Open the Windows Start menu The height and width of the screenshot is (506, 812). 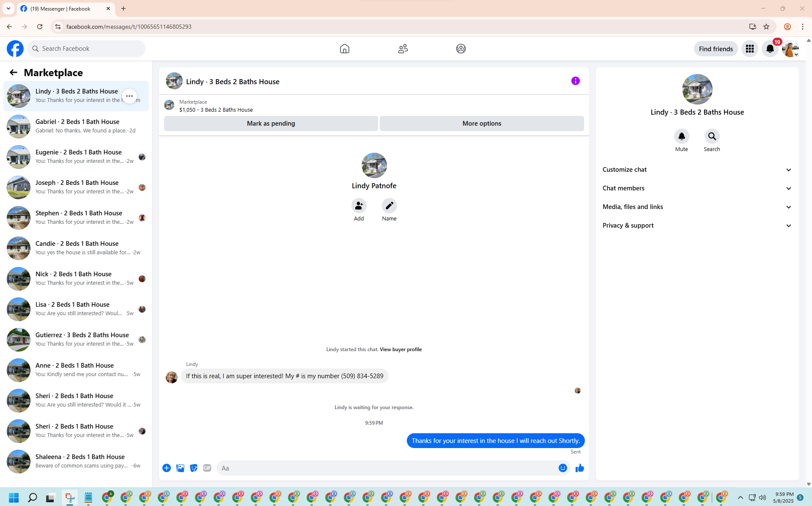tap(14, 498)
